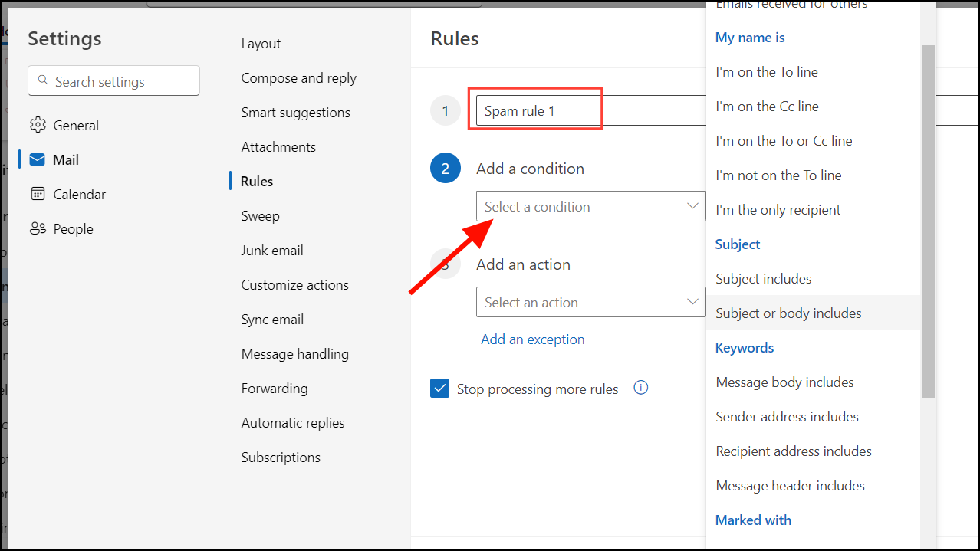Select Sender address includes condition

[x=787, y=416]
